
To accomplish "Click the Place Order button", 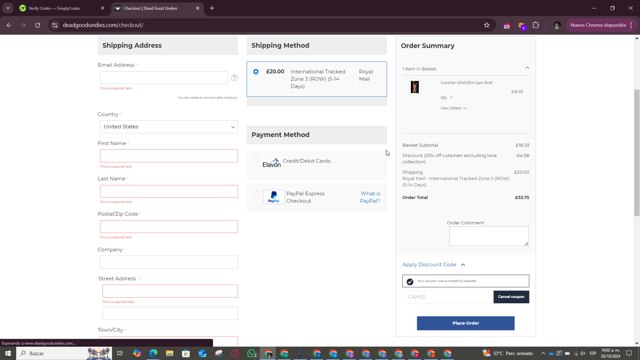I will coord(466,323).
